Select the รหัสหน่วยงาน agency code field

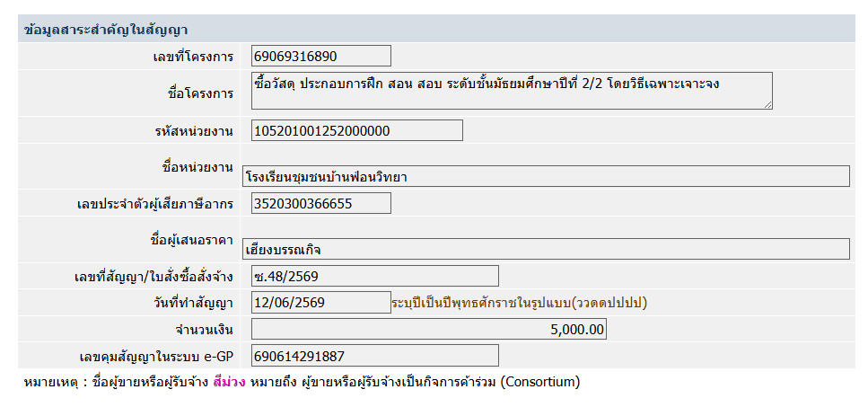(x=357, y=130)
